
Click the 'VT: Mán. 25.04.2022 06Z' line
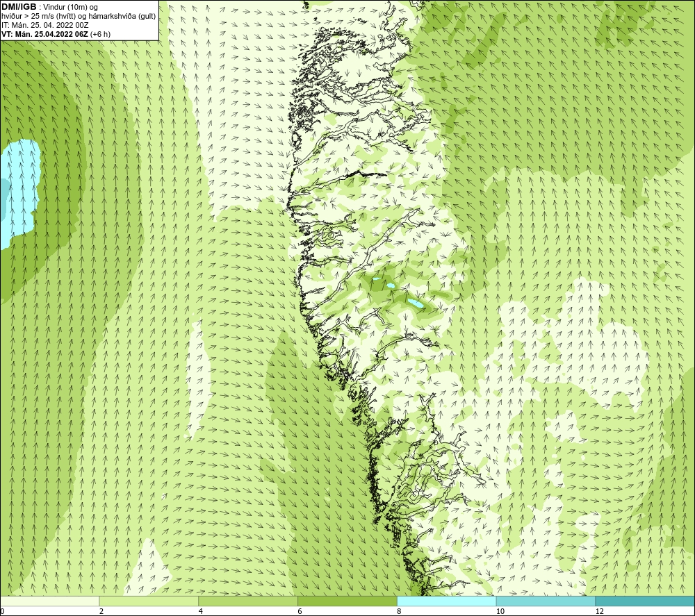(x=44, y=34)
